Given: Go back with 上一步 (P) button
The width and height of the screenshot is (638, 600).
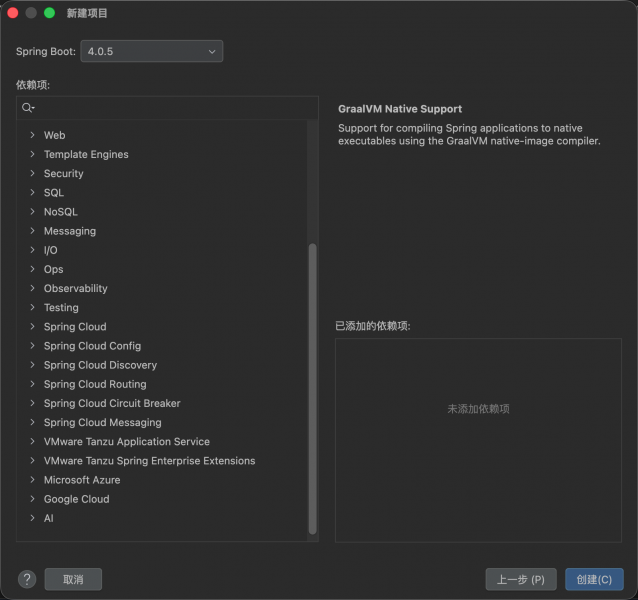Looking at the screenshot, I should pos(521,579).
